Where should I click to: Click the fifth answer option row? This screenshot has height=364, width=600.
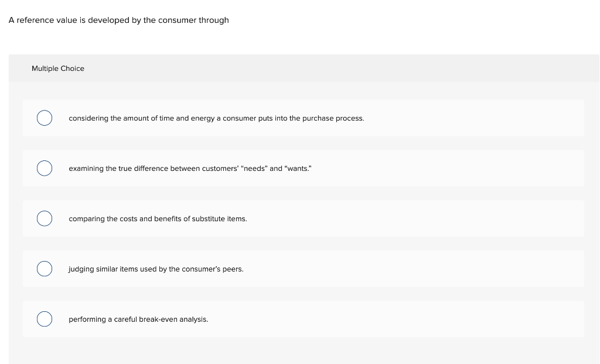(304, 319)
